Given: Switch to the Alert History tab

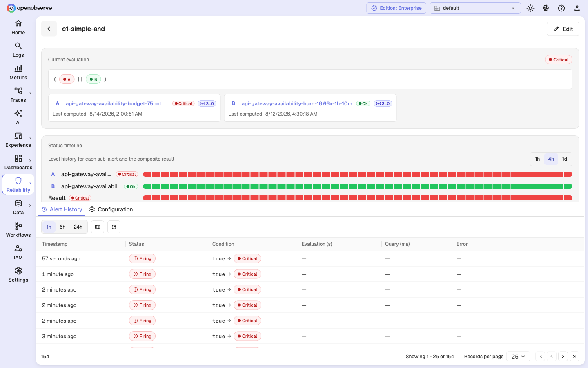Looking at the screenshot, I should [62, 209].
